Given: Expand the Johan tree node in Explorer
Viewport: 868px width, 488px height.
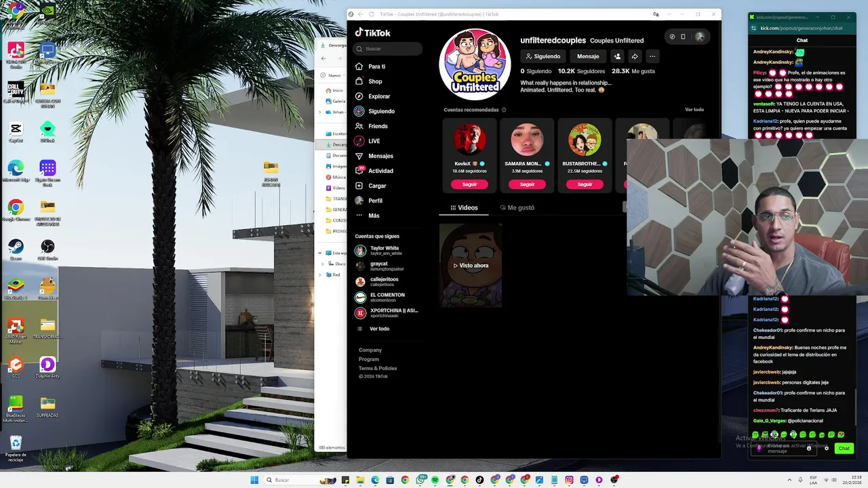Looking at the screenshot, I should click(x=321, y=112).
